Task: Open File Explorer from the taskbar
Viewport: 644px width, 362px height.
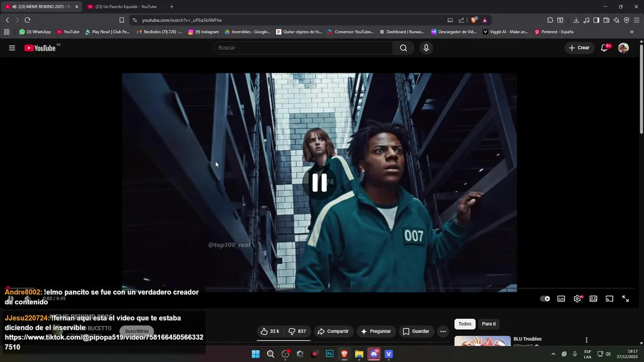Action: [359, 354]
